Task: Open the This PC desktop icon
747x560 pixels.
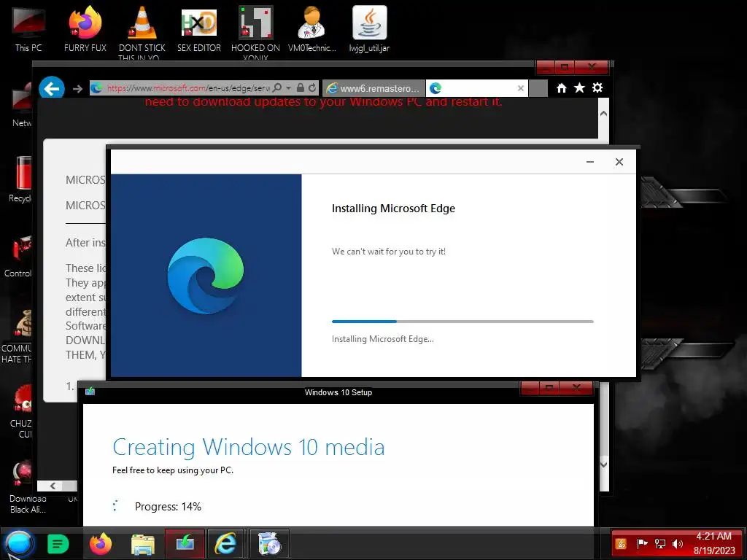Action: pyautogui.click(x=28, y=29)
